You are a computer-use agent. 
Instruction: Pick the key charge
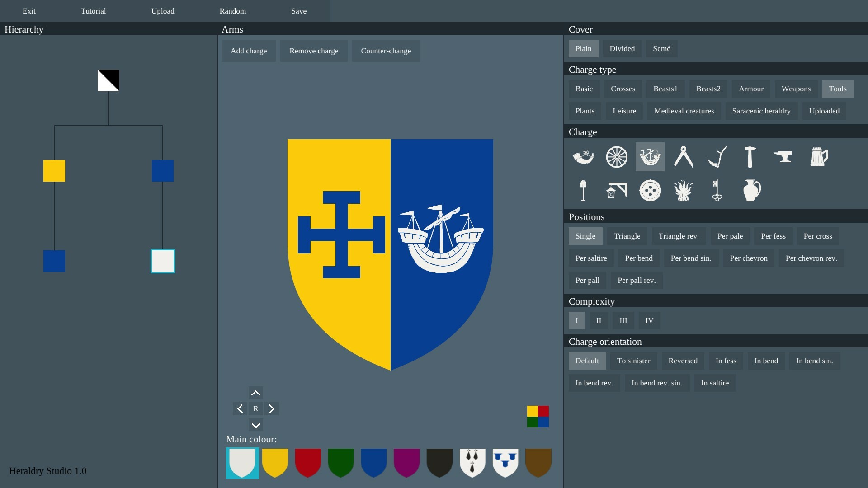(717, 190)
